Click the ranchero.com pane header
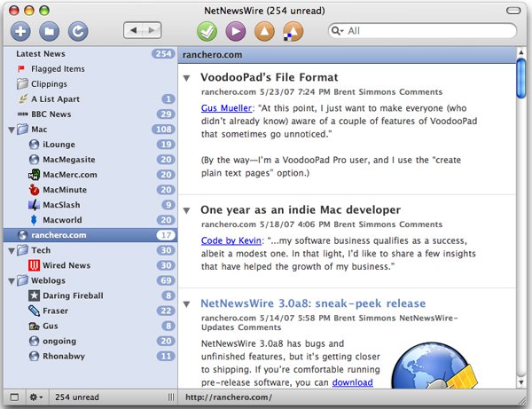 pyautogui.click(x=347, y=55)
